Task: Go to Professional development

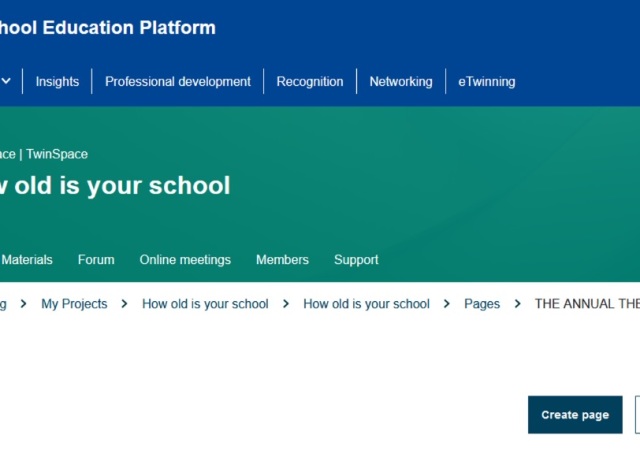Action: (x=178, y=82)
